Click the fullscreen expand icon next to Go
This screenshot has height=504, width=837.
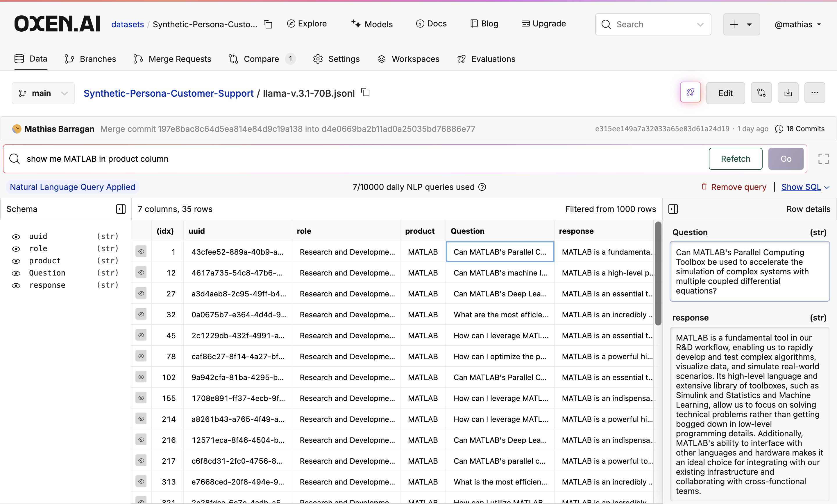tap(823, 159)
